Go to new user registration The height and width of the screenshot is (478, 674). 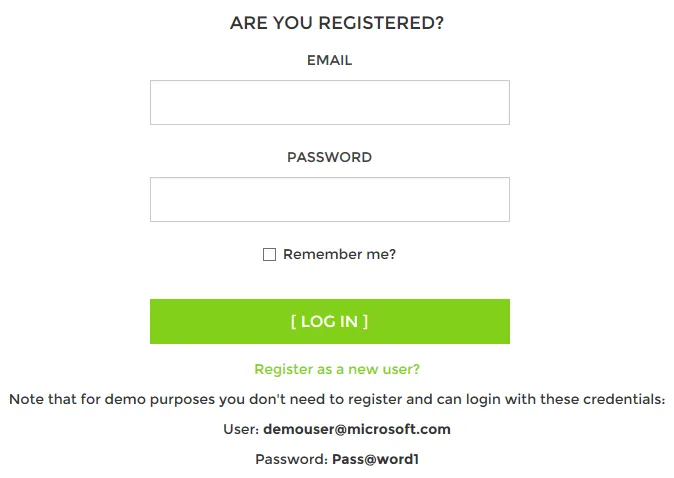pos(337,369)
